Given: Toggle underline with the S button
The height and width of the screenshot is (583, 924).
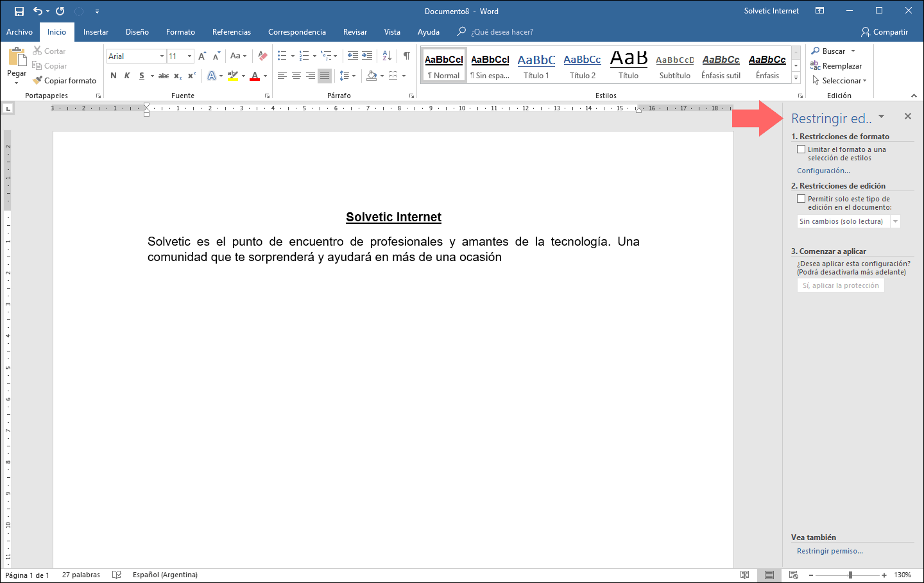Looking at the screenshot, I should (142, 76).
